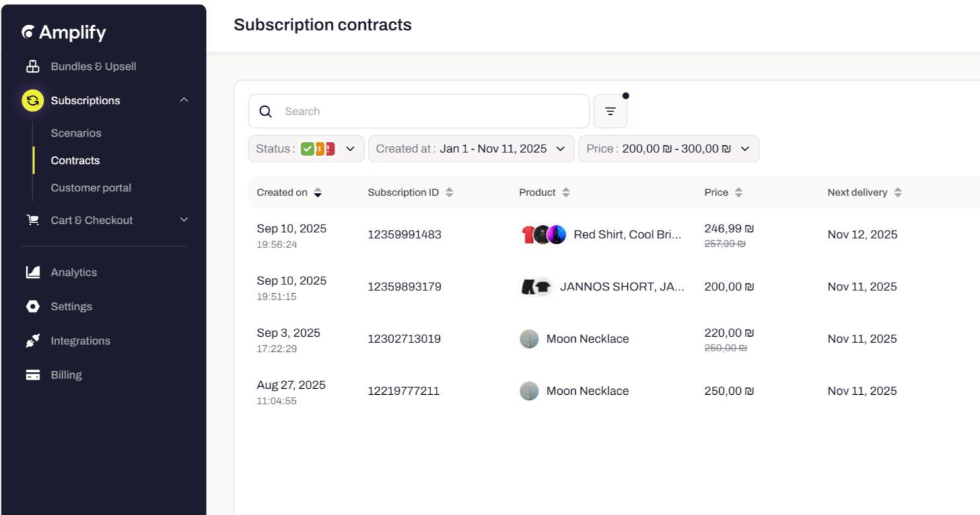Click the Amplify logo icon
This screenshot has width=980, height=515.
pyautogui.click(x=28, y=32)
